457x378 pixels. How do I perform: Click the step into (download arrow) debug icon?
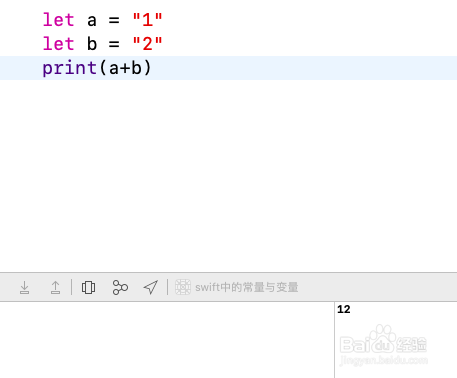coord(24,287)
